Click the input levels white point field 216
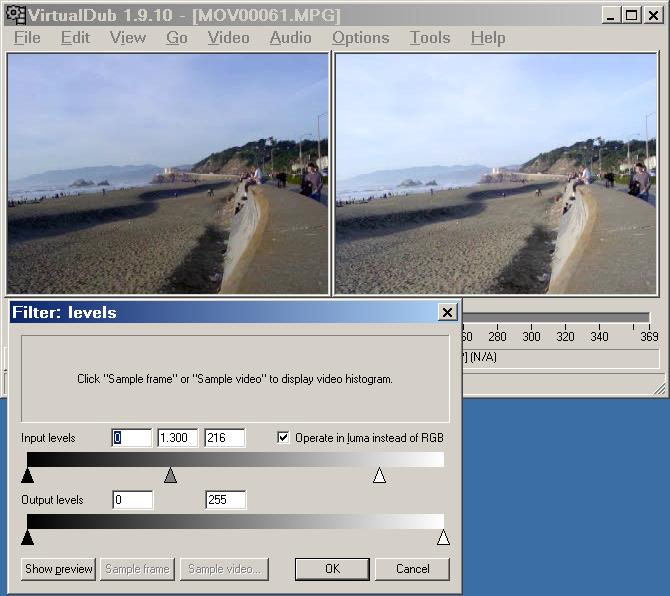Viewport: 670px width, 596px height. click(x=225, y=438)
